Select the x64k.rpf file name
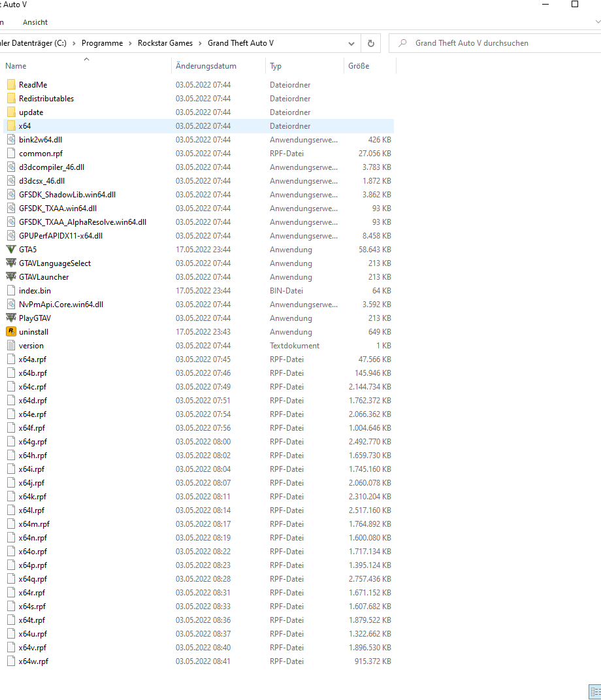 [32, 497]
